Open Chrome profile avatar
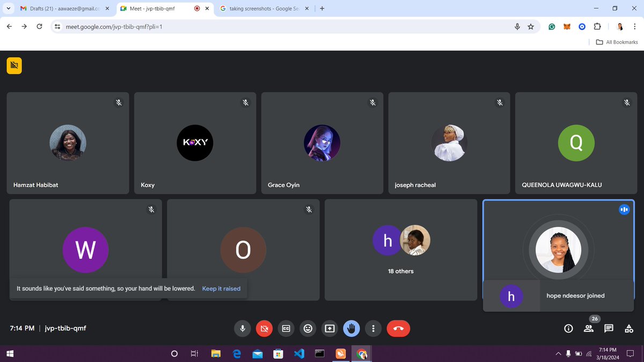Viewport: 644px width, 362px height. tap(620, 26)
